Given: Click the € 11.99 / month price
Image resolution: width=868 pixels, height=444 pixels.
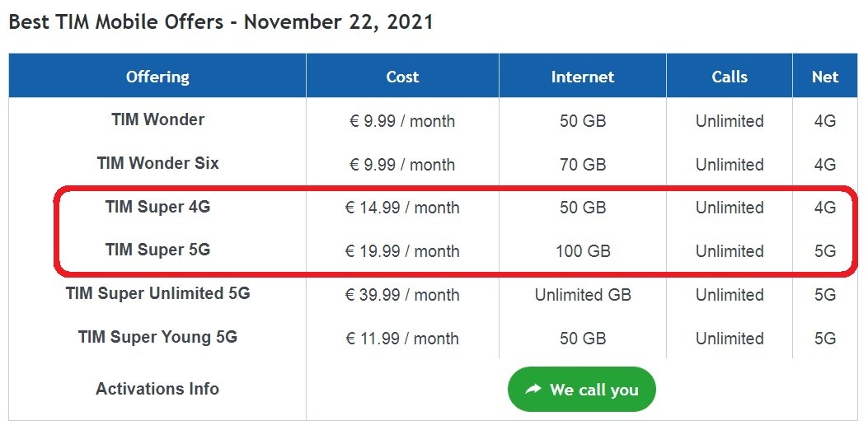Looking at the screenshot, I should coord(402,339).
